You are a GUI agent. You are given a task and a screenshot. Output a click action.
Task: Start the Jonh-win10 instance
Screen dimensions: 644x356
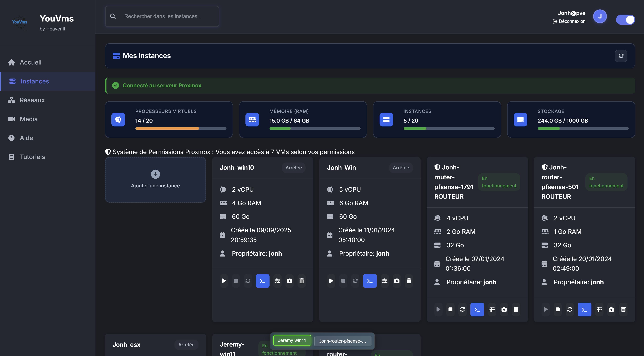point(224,281)
